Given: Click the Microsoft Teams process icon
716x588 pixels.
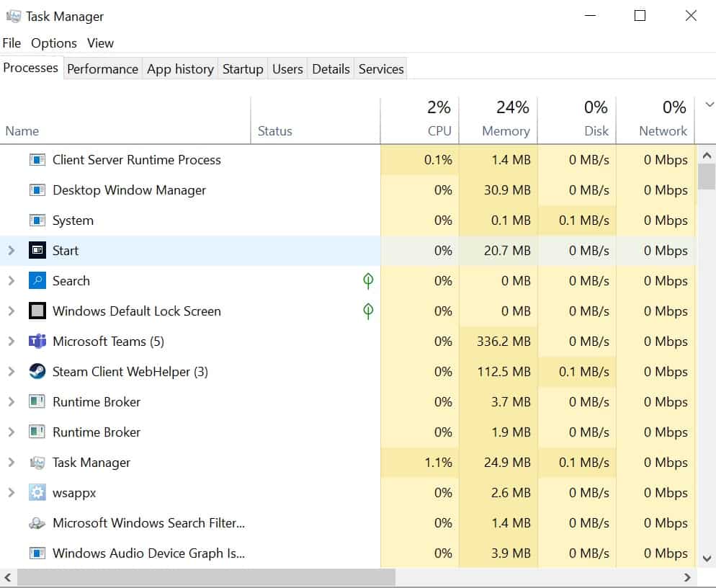Looking at the screenshot, I should [x=37, y=342].
